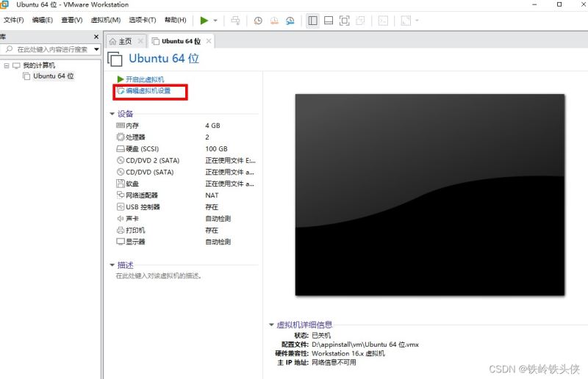The width and height of the screenshot is (588, 379).
Task: Open the 文件(F) menu
Action: 14,21
